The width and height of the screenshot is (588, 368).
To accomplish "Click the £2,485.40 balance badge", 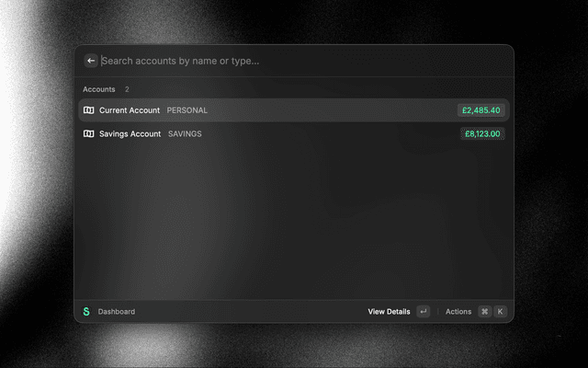I will (x=481, y=110).
